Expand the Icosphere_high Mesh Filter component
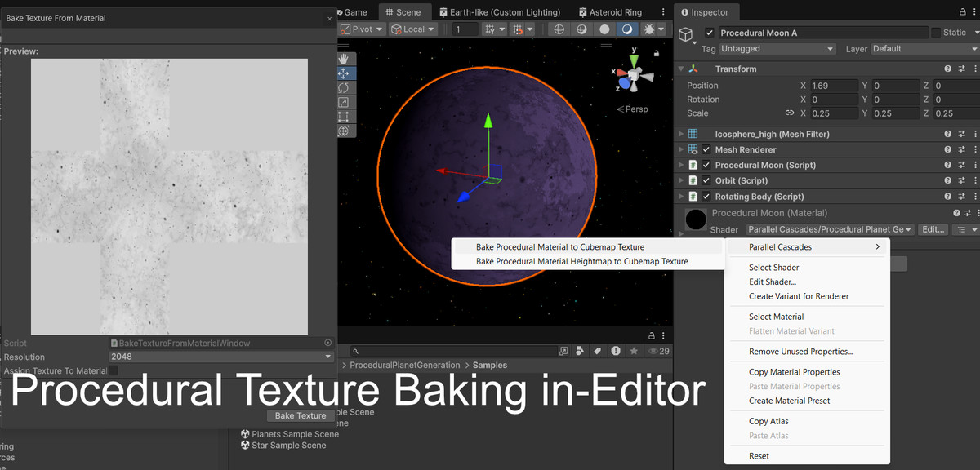The height and width of the screenshot is (470, 980). tap(681, 134)
